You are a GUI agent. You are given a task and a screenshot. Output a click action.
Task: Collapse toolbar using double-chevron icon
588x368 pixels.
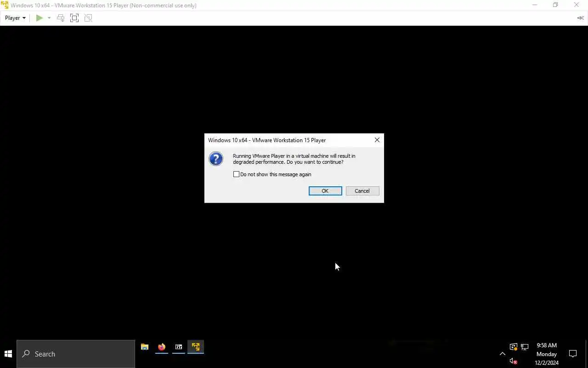point(581,18)
